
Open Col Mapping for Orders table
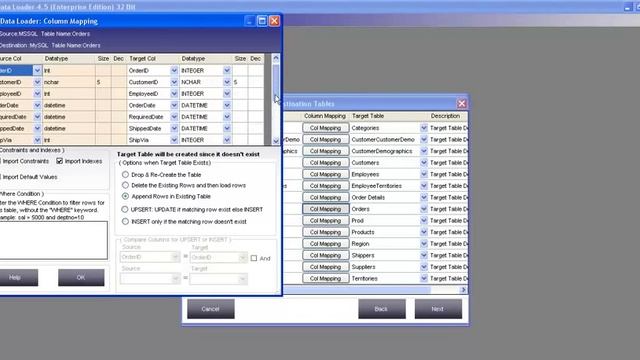pos(325,209)
